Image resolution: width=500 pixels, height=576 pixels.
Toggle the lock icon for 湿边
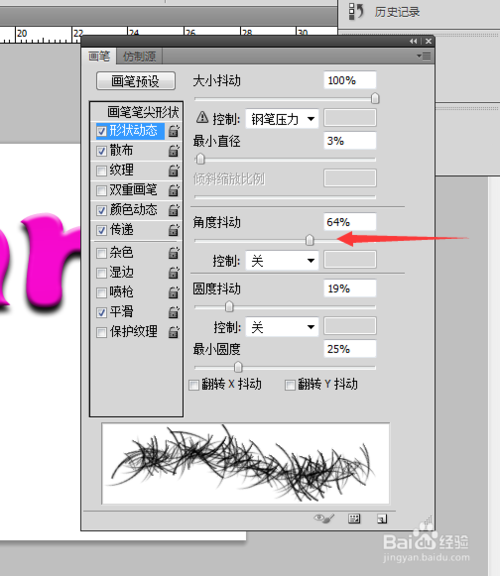point(174,273)
